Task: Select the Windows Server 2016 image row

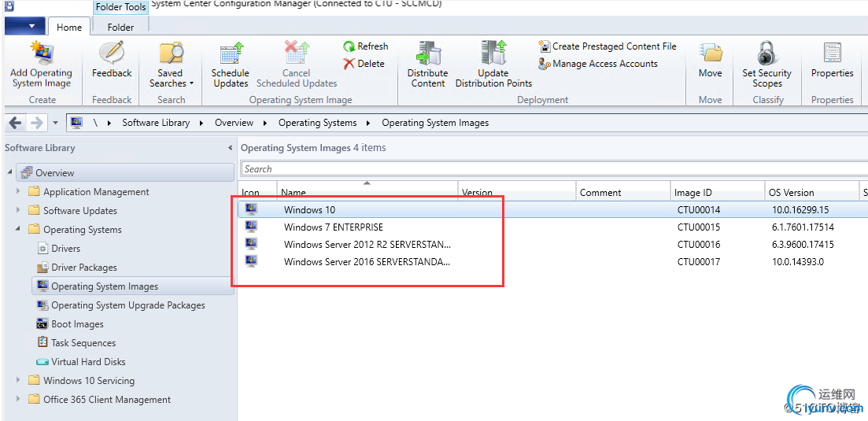Action: coord(553,262)
